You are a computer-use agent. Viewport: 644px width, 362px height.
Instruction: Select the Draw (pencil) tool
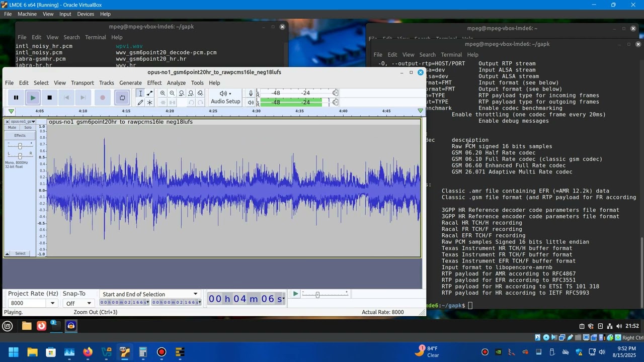pos(140,102)
